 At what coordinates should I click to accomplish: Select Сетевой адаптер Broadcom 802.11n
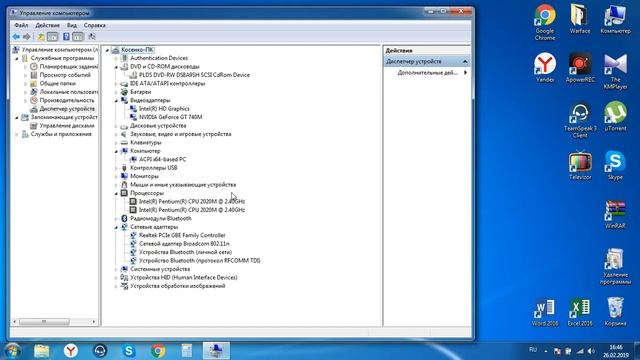184,244
